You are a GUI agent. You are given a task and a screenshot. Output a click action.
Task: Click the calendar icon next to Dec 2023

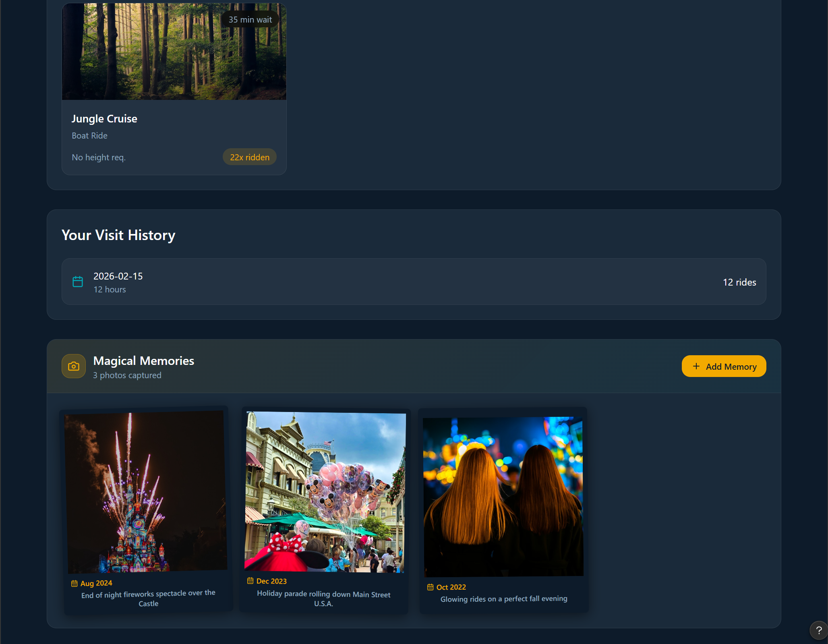point(250,581)
